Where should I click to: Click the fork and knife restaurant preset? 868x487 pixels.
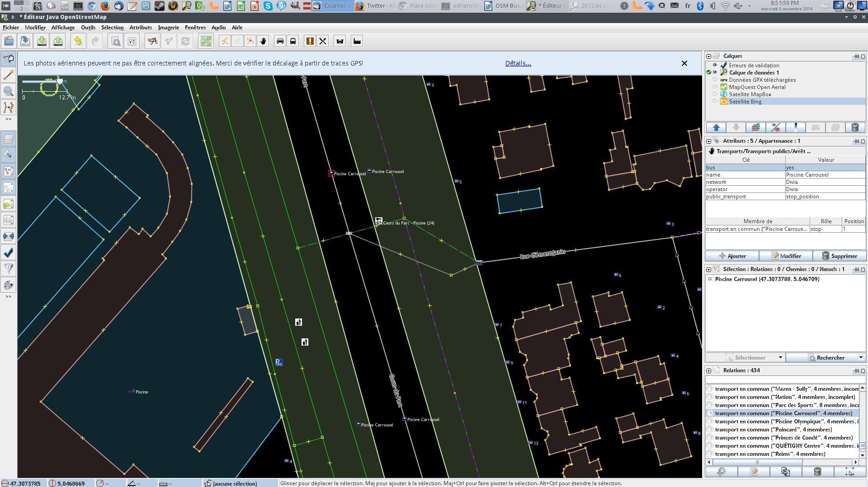323,41
